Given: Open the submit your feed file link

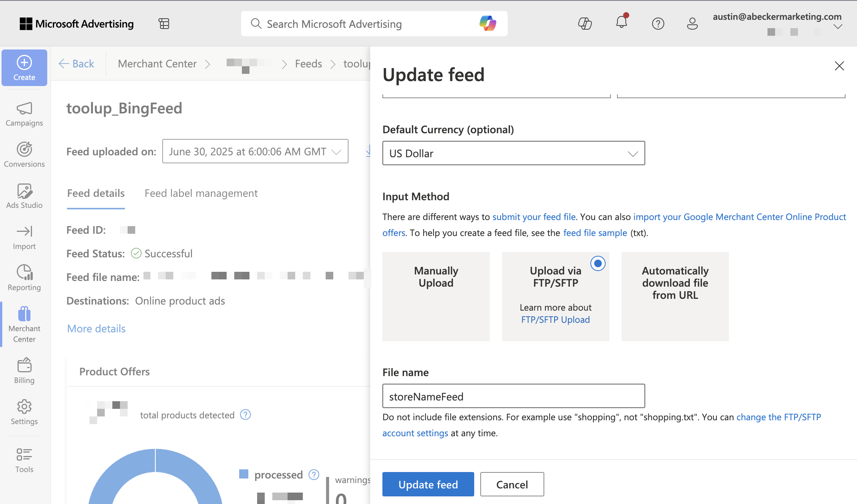Looking at the screenshot, I should click(534, 217).
